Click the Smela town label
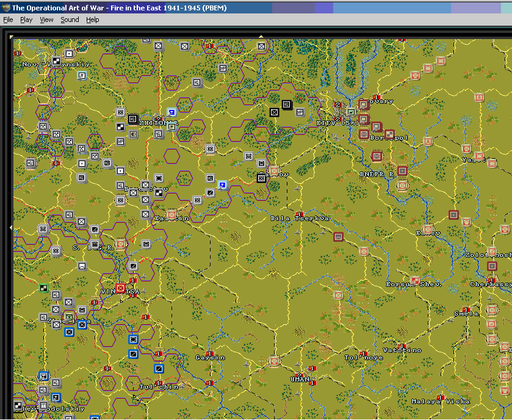 pos(466,314)
